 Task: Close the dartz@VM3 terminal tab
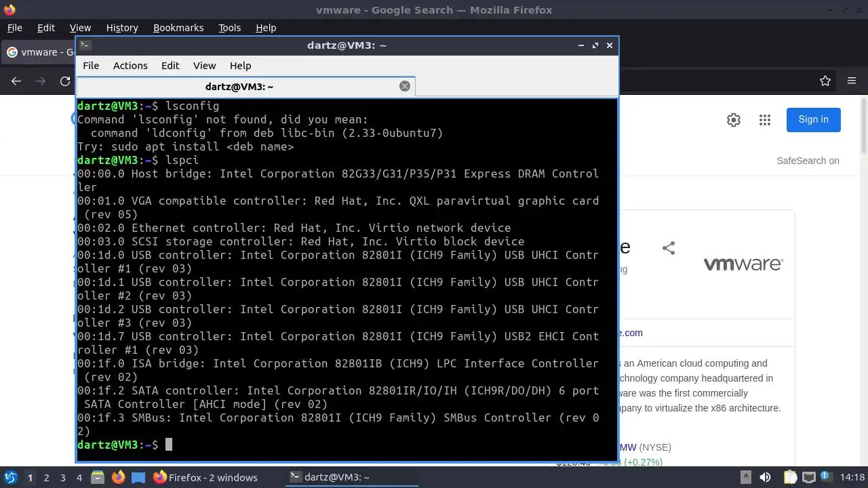coord(405,86)
